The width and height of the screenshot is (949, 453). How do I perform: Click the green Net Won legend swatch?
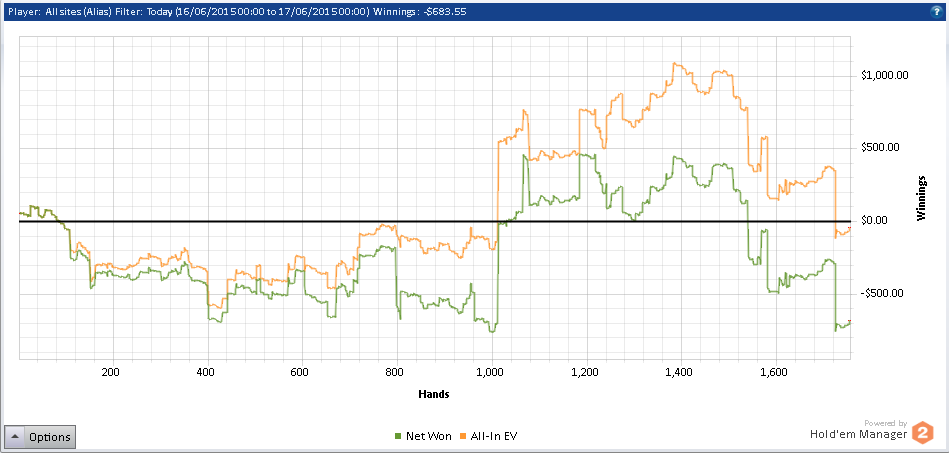tap(398, 435)
